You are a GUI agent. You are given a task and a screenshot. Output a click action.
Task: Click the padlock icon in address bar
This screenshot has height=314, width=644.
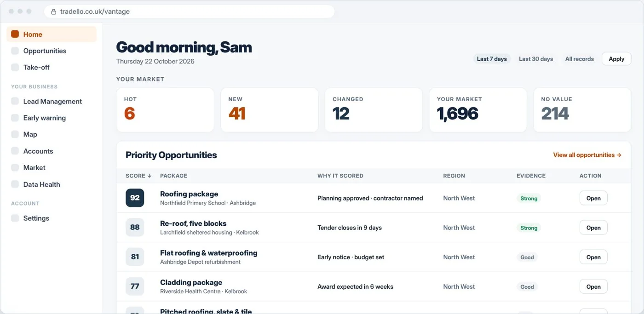click(53, 11)
